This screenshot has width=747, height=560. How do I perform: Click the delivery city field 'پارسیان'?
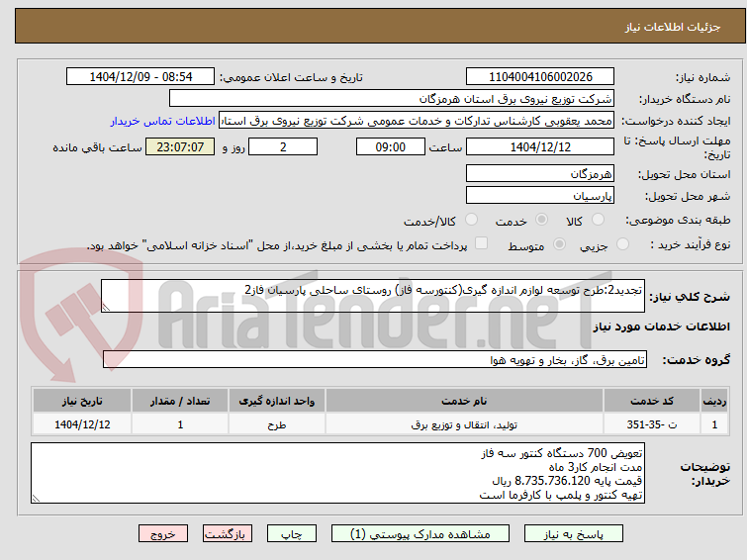540,195
